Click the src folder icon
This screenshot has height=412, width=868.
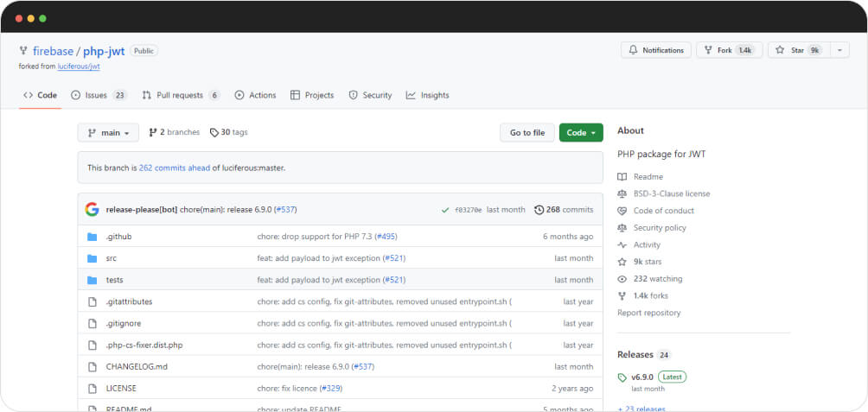click(x=92, y=258)
